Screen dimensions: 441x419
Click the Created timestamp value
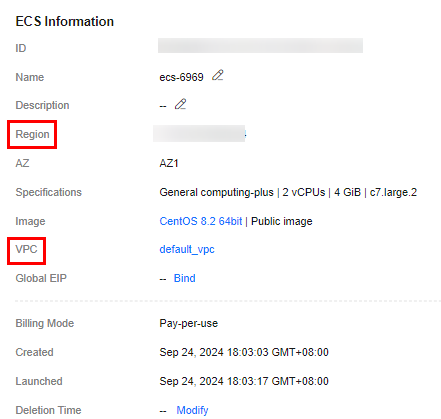point(244,352)
